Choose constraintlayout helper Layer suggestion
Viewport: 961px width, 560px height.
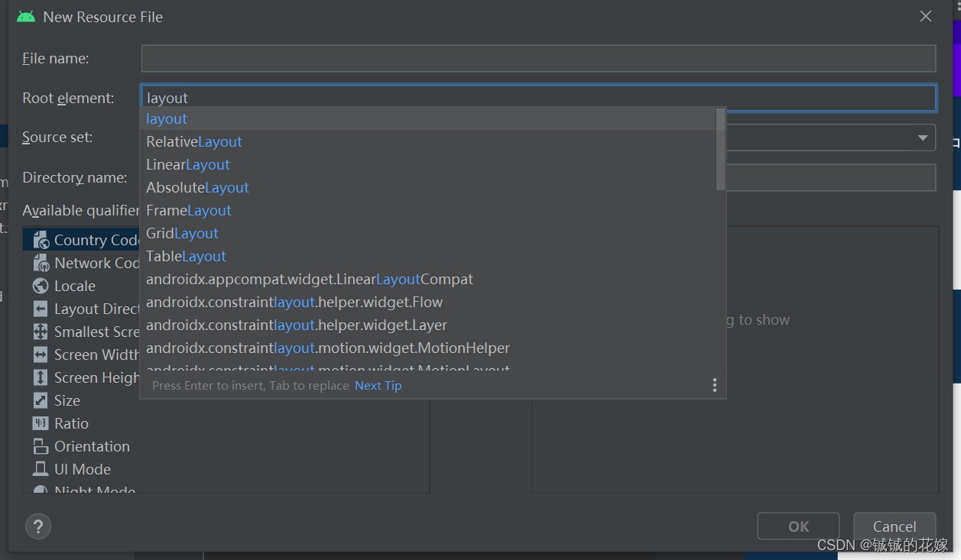coord(427,325)
